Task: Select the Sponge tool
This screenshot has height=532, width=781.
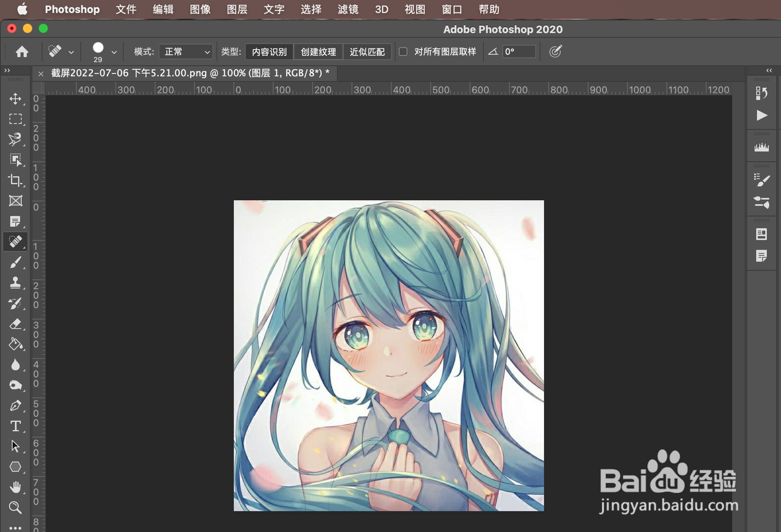Action: pyautogui.click(x=15, y=385)
